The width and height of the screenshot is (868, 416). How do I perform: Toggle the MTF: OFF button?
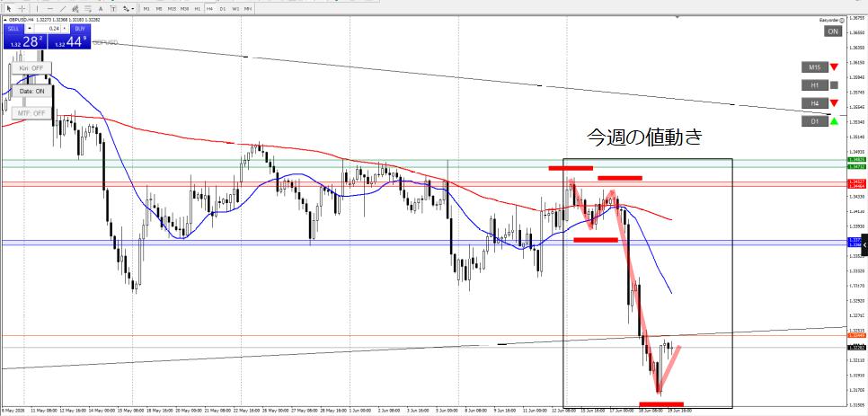click(31, 113)
